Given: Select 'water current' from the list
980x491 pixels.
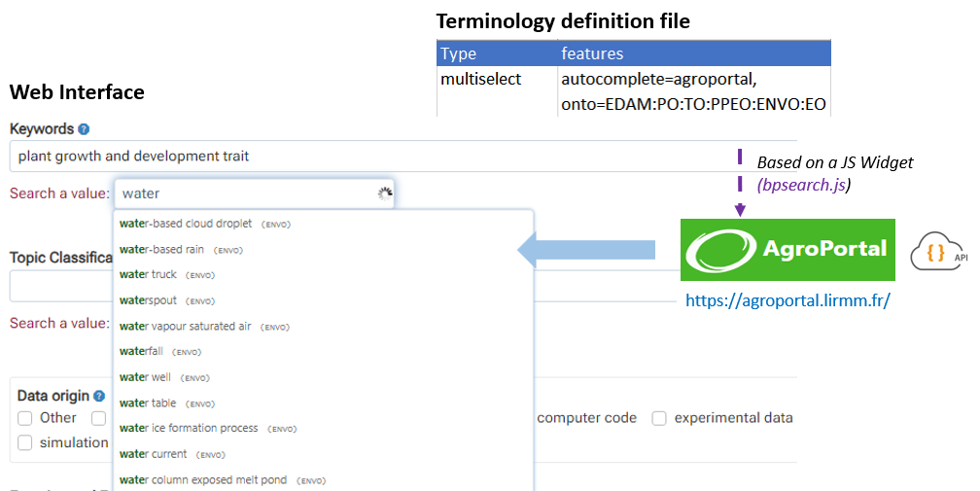Looking at the screenshot, I should pyautogui.click(x=154, y=454).
